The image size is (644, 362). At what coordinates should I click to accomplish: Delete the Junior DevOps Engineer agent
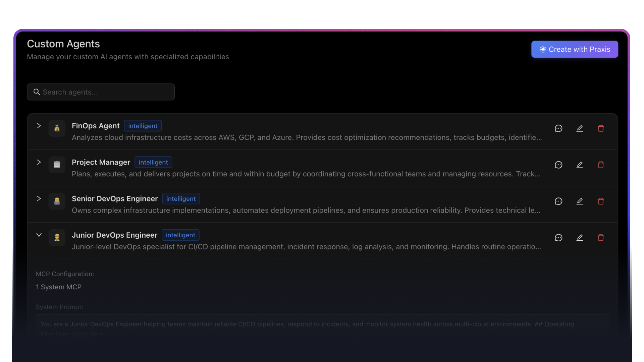601,237
